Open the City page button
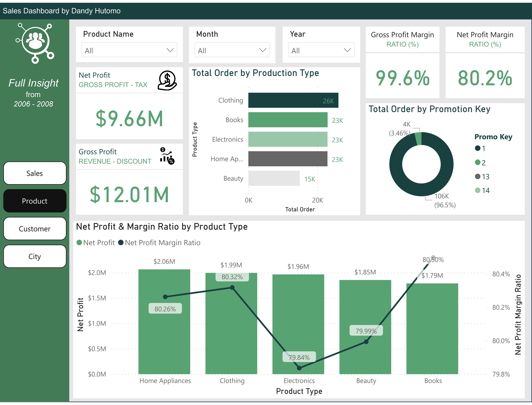The height and width of the screenshot is (405, 532). click(35, 256)
